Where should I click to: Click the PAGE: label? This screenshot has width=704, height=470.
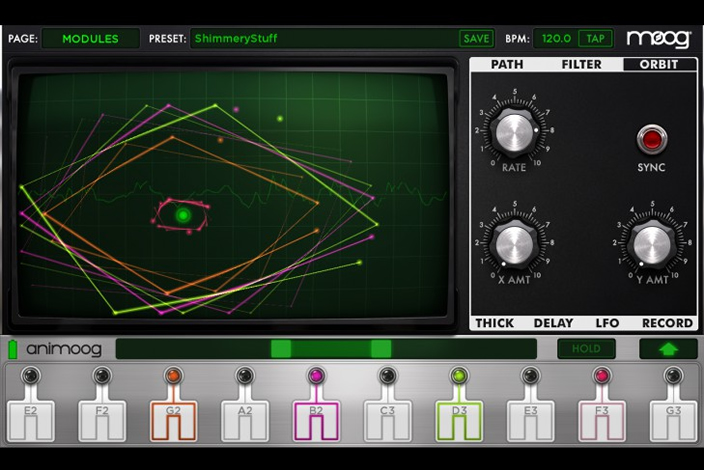tap(23, 39)
